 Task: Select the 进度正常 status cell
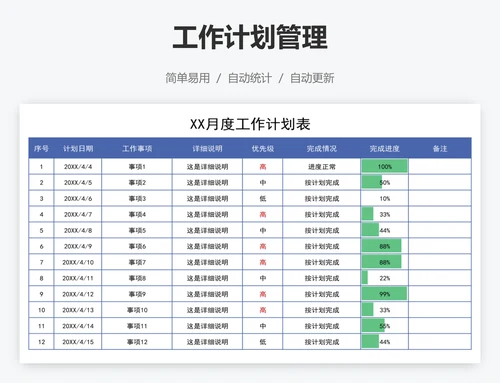(x=322, y=166)
